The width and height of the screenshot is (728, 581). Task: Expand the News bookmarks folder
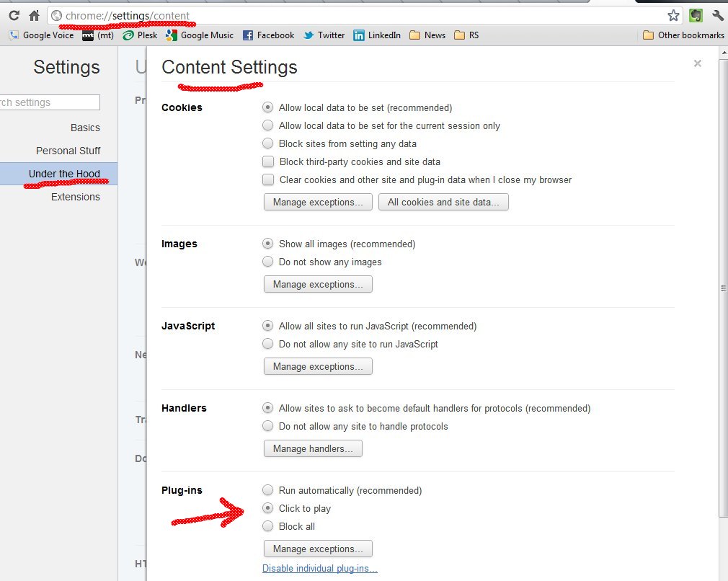[x=427, y=35]
